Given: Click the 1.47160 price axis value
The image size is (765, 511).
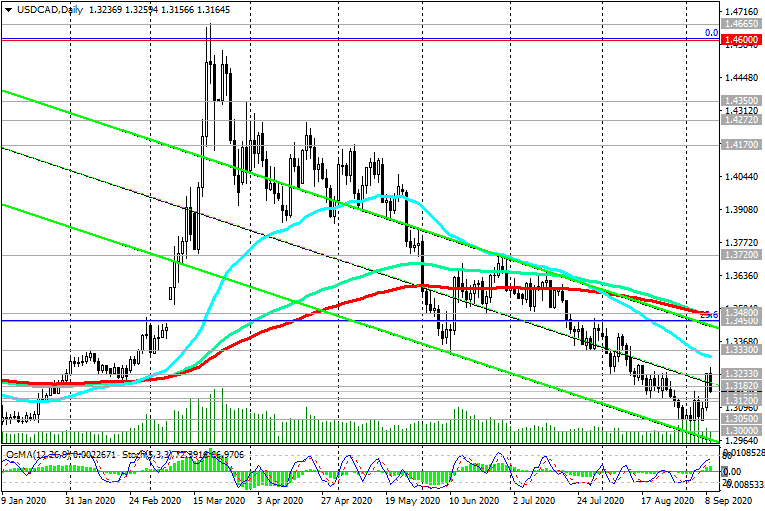Looking at the screenshot, I should [742, 11].
